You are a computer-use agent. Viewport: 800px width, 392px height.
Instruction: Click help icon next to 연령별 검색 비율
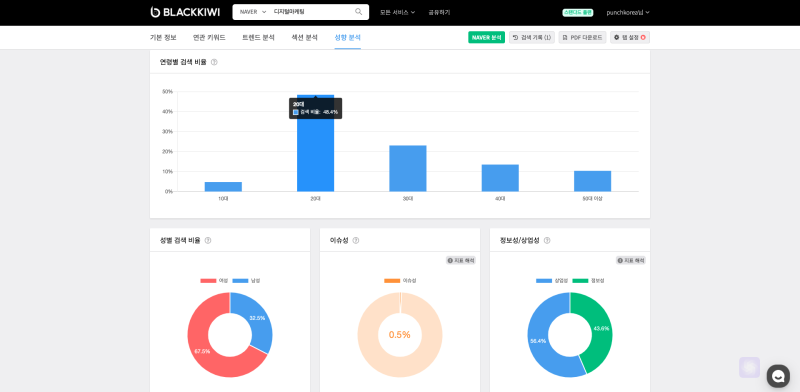pos(214,62)
